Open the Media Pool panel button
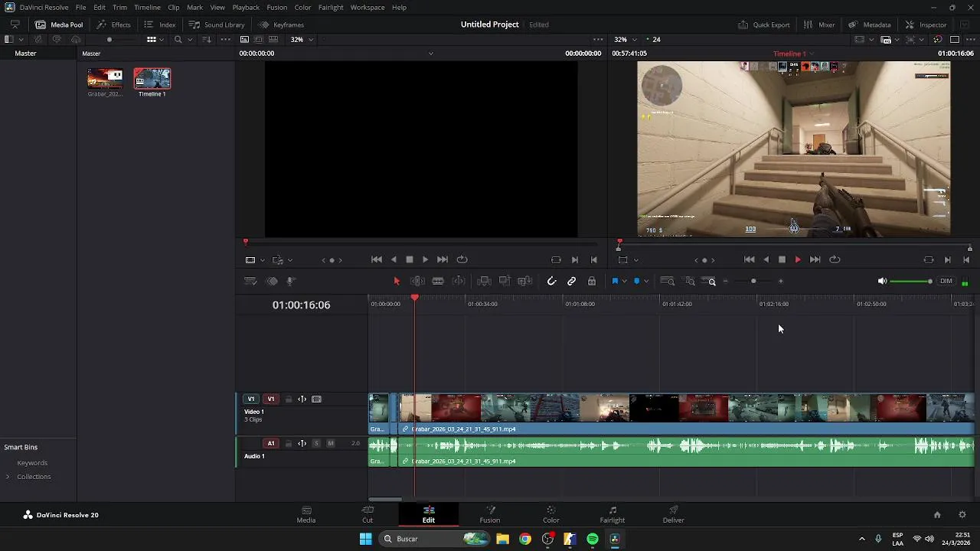The width and height of the screenshot is (980, 551). (x=59, y=24)
